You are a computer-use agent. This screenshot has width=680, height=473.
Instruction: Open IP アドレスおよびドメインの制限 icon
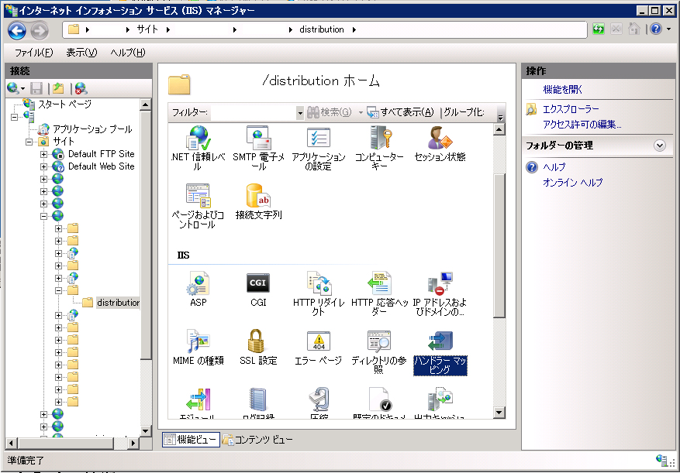tap(440, 293)
